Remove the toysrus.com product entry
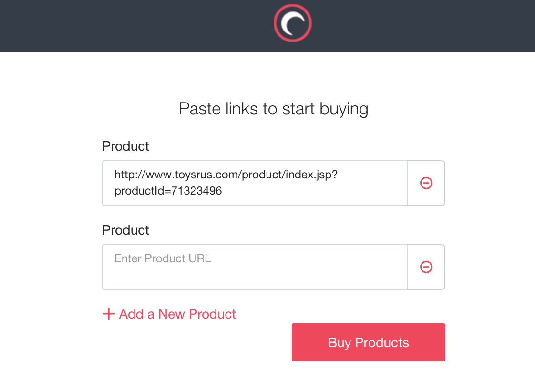 (x=426, y=183)
